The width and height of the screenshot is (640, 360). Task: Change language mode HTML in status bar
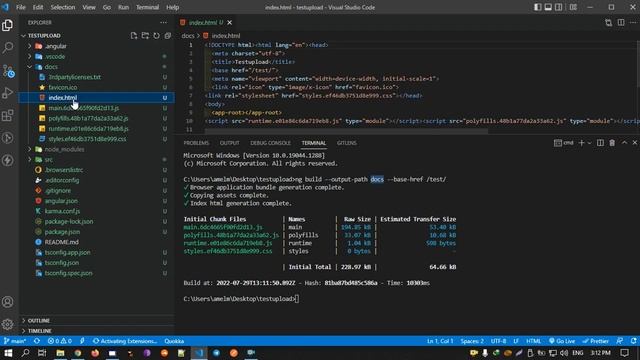click(x=533, y=341)
